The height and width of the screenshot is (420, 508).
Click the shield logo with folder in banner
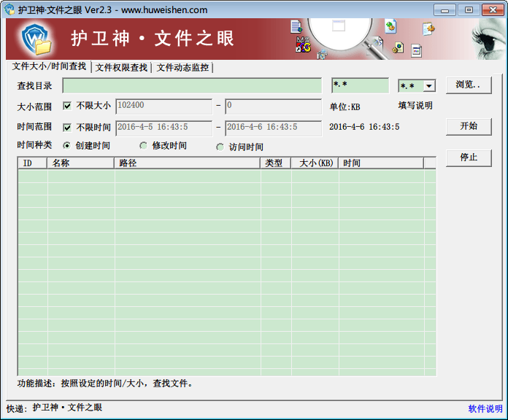(x=36, y=38)
